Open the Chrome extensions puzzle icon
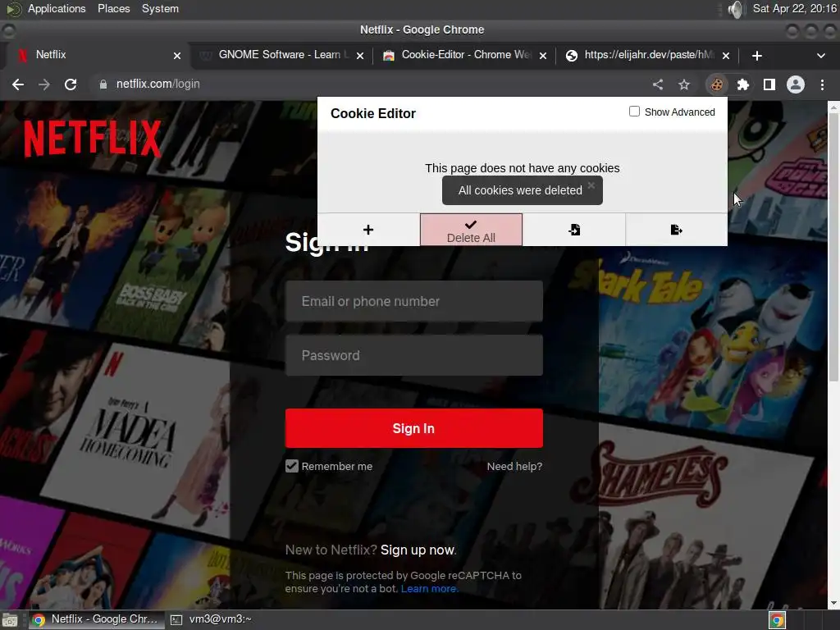 click(742, 84)
